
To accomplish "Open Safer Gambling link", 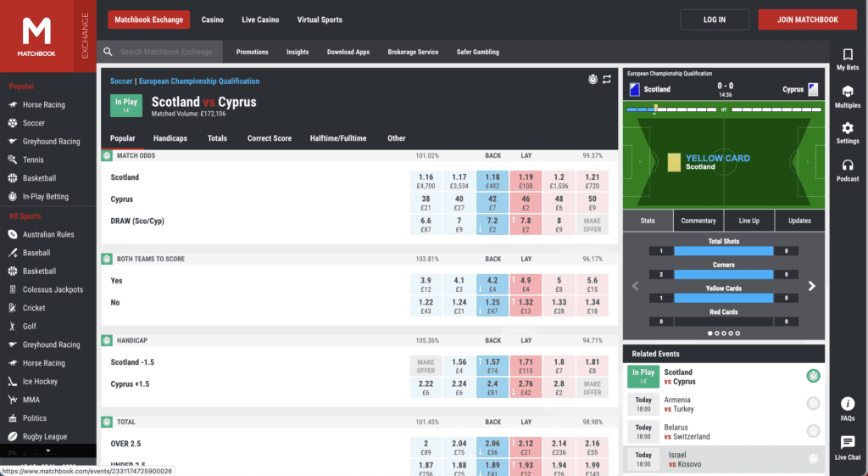I will coord(478,52).
